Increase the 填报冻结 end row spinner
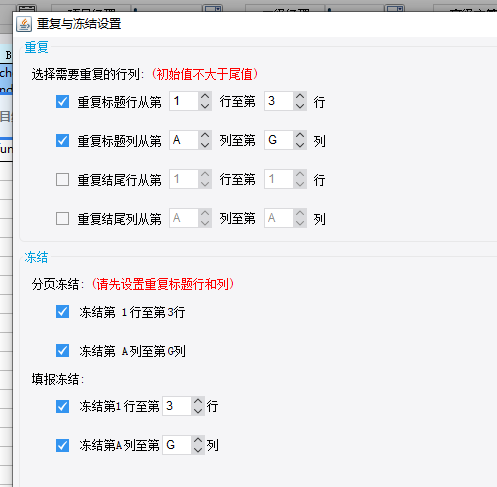 198,401
